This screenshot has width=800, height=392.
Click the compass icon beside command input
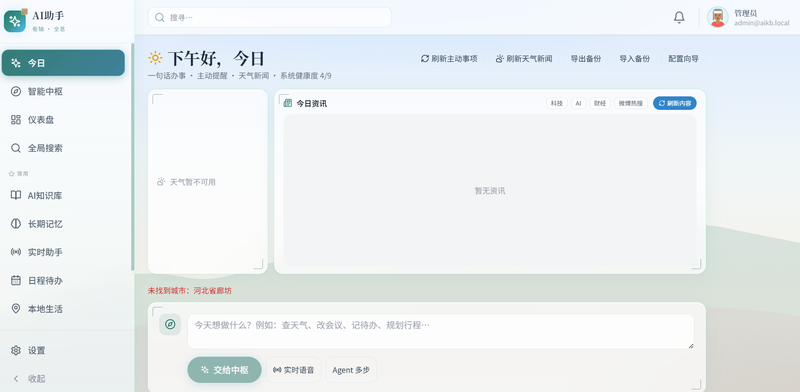(170, 325)
